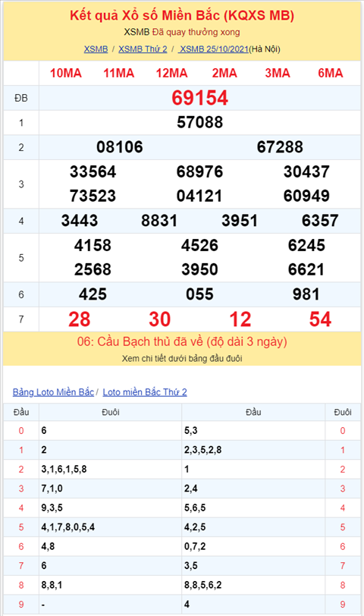364x616 pixels.
Task: Click the 3MA ticket code
Action: [278, 73]
